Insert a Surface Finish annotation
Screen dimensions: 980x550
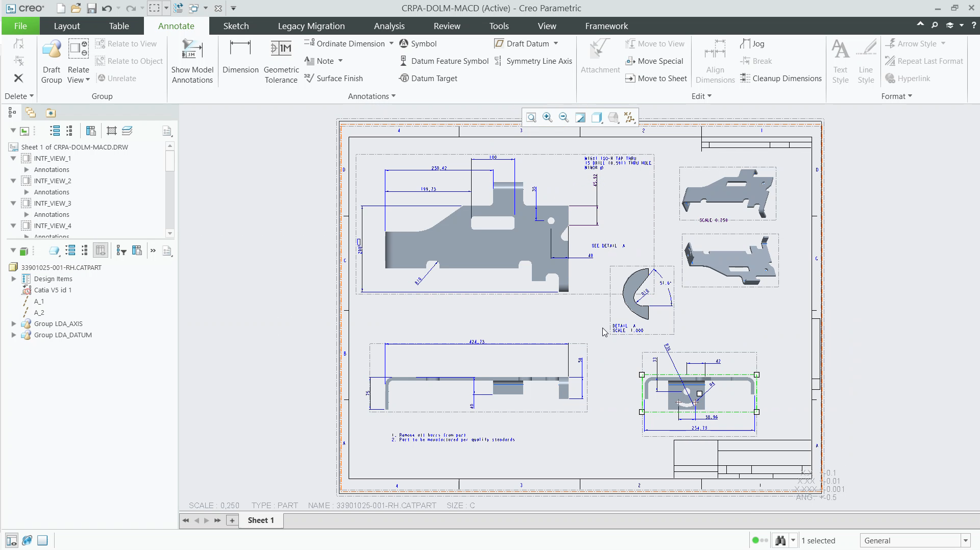coord(333,78)
